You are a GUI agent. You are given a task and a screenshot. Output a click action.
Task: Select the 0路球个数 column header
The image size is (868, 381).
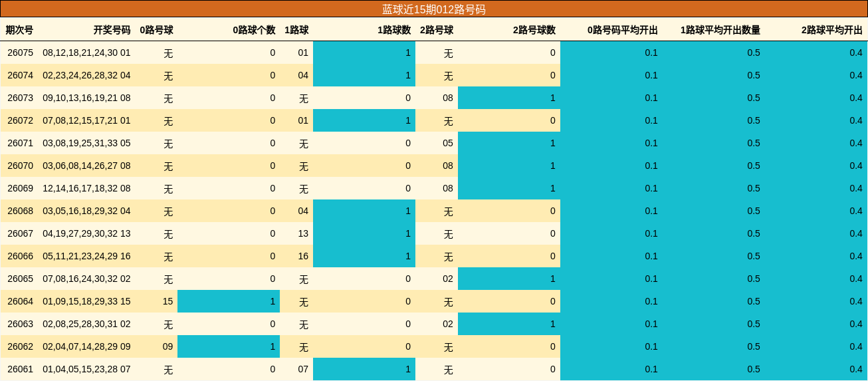pyautogui.click(x=254, y=30)
